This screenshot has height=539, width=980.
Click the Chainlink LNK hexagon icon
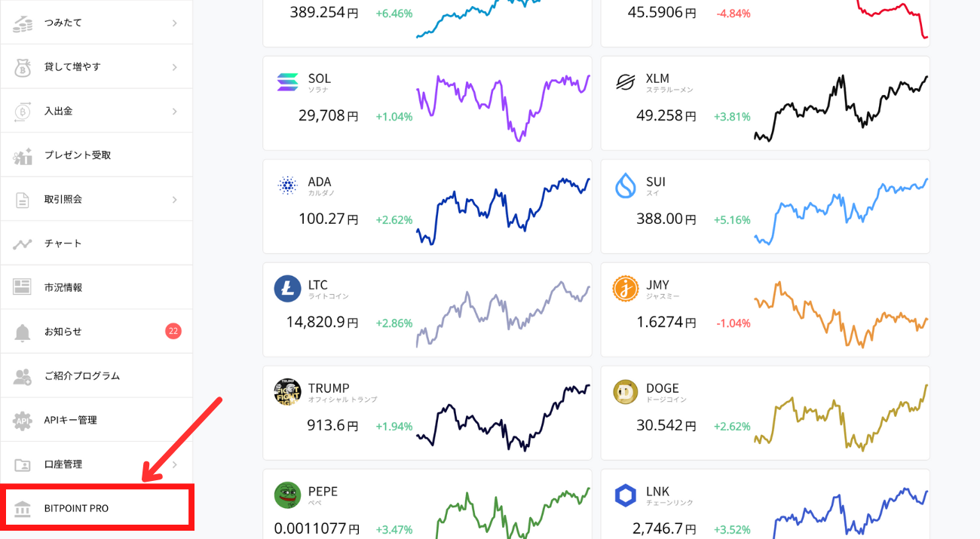tap(626, 495)
